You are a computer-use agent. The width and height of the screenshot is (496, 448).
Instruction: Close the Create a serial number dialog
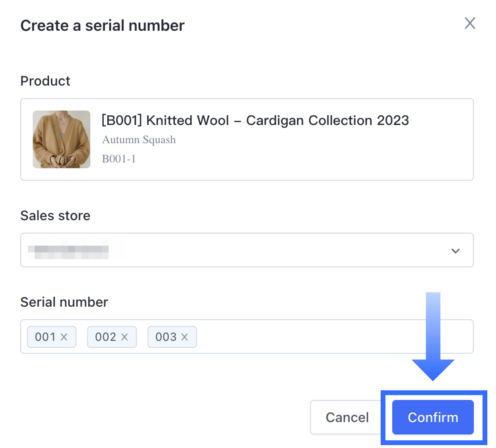pos(470,23)
